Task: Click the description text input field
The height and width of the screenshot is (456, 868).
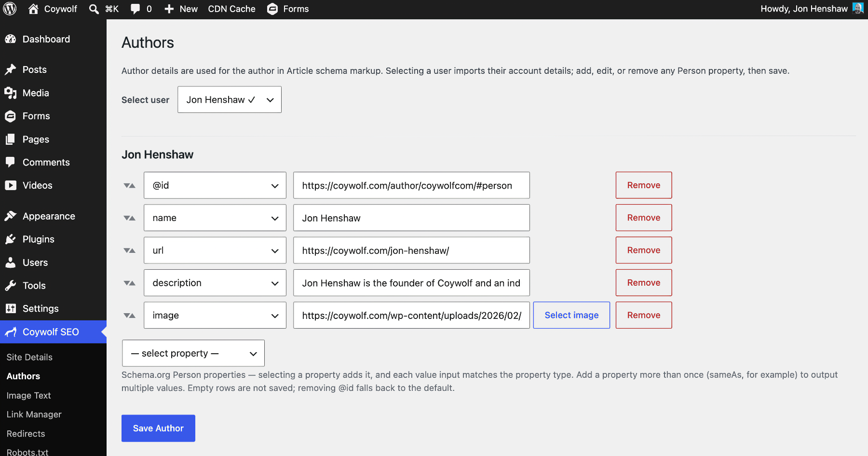Action: (x=411, y=283)
